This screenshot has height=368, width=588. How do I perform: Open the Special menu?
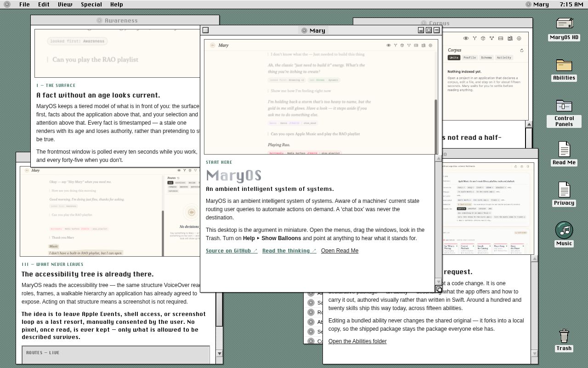[x=91, y=4]
